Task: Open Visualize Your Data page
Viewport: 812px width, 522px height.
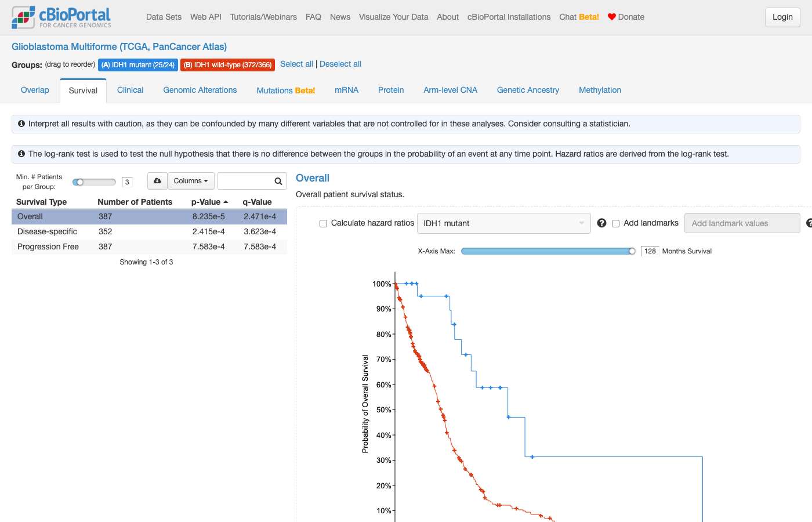Action: point(394,17)
